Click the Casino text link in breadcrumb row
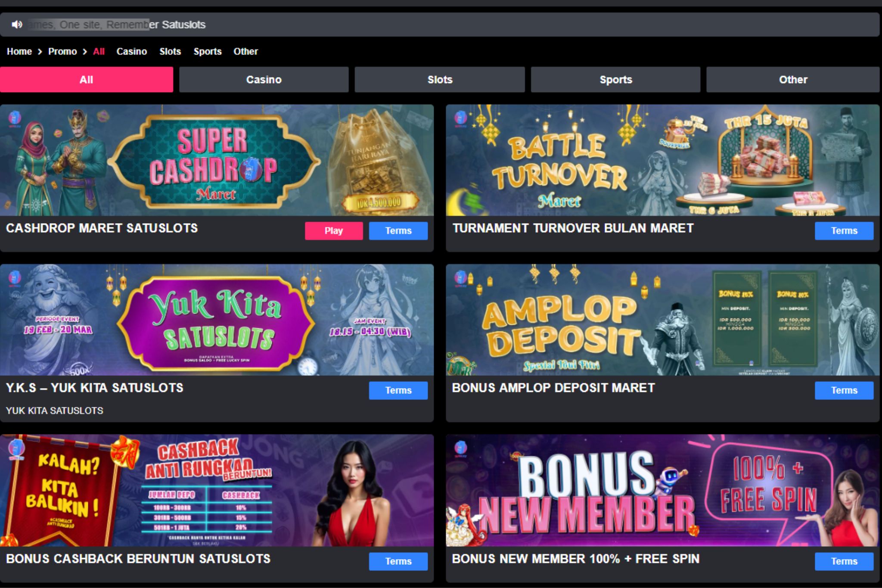This screenshot has height=588, width=882. [x=132, y=51]
